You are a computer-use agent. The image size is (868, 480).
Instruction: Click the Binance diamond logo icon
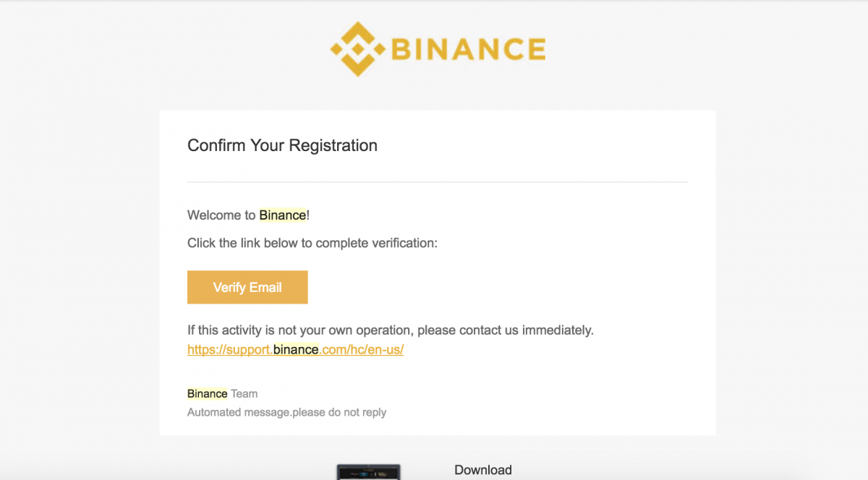point(357,49)
